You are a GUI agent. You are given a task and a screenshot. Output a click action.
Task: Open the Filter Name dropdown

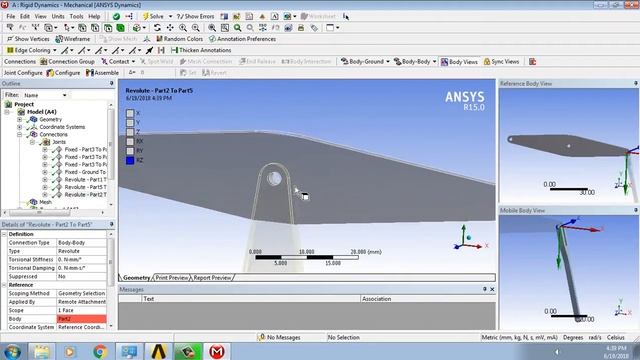pyautogui.click(x=64, y=95)
